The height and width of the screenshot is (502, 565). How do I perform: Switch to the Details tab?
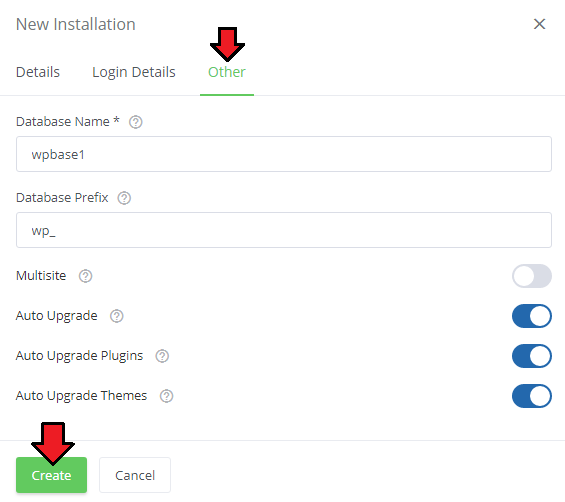pyautogui.click(x=38, y=72)
